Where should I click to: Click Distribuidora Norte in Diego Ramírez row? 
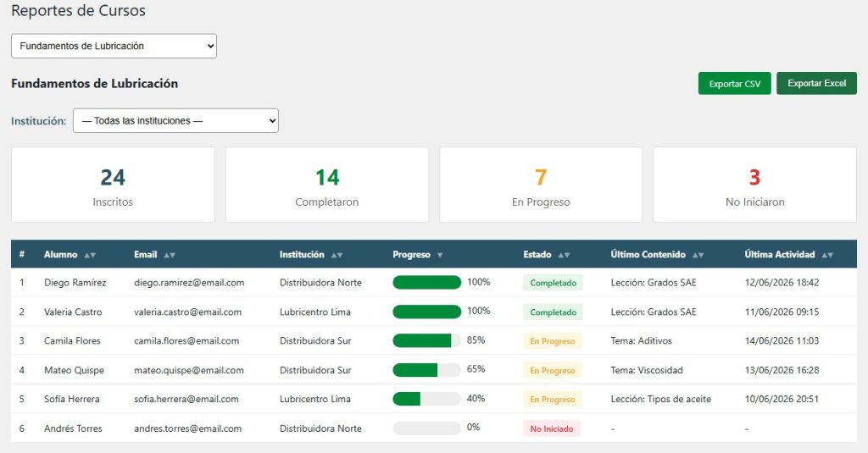point(320,283)
